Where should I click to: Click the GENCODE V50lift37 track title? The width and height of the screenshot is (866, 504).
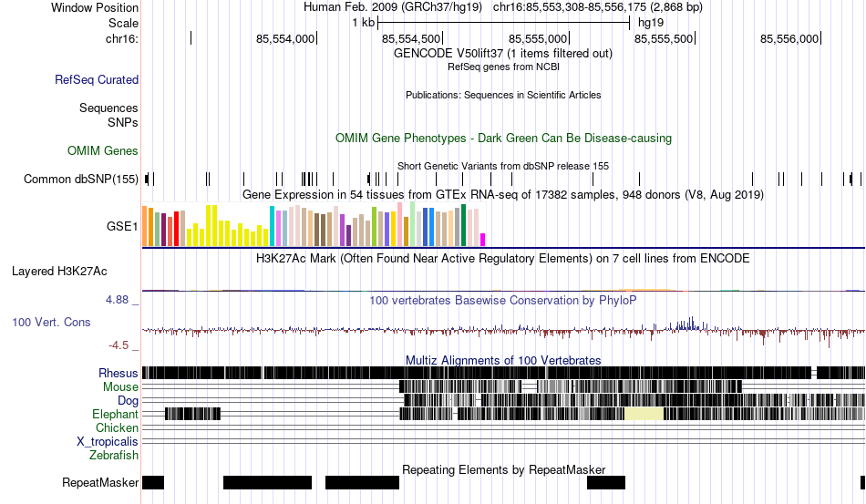(502, 54)
